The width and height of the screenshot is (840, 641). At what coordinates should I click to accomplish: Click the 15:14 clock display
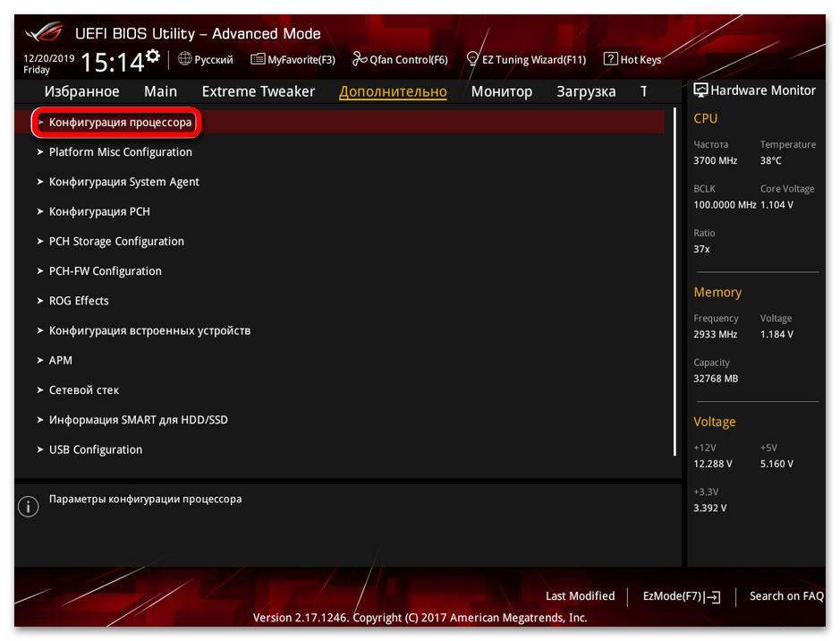[112, 62]
